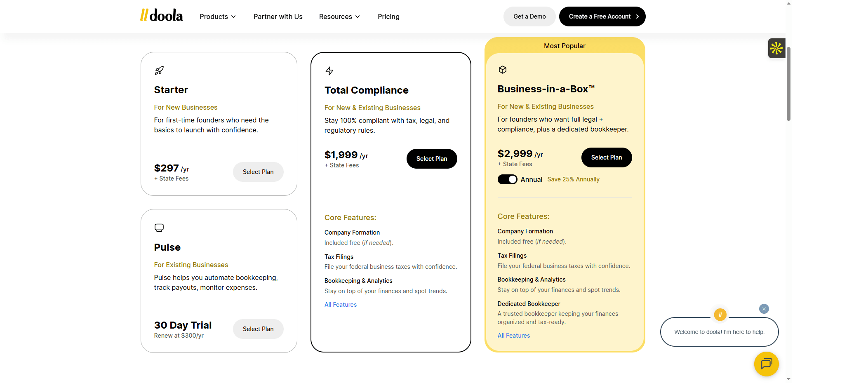The image size is (868, 383).
Task: Open the yellow chat bubble widget
Action: click(x=766, y=364)
